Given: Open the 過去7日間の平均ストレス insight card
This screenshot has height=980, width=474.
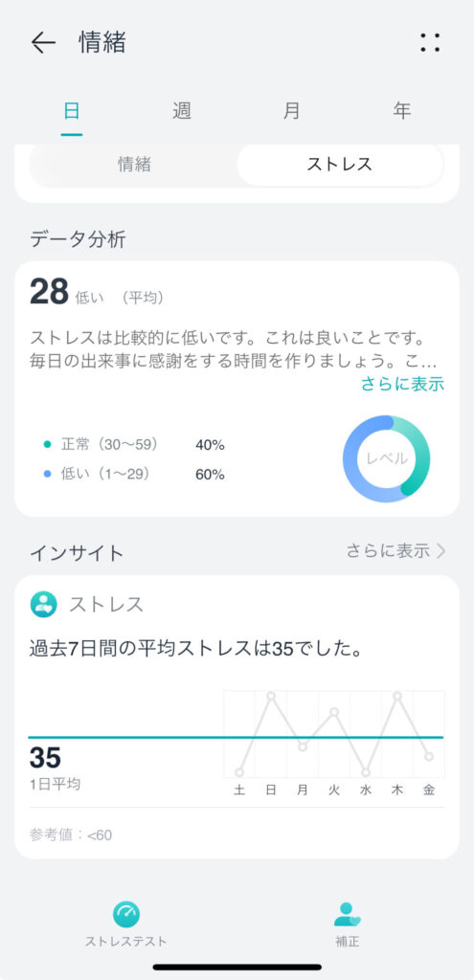Looking at the screenshot, I should pyautogui.click(x=237, y=717).
